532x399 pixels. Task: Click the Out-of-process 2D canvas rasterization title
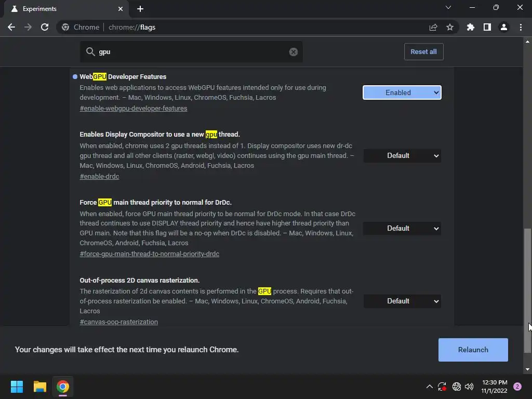tap(139, 280)
